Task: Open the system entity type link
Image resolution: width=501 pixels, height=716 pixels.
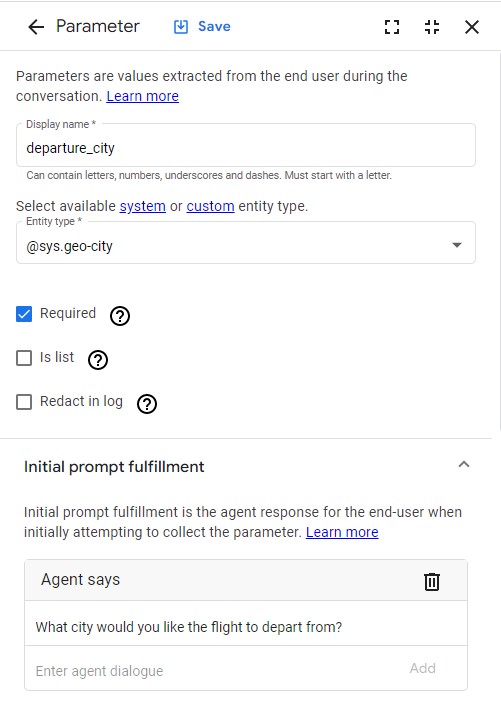Action: [x=142, y=206]
